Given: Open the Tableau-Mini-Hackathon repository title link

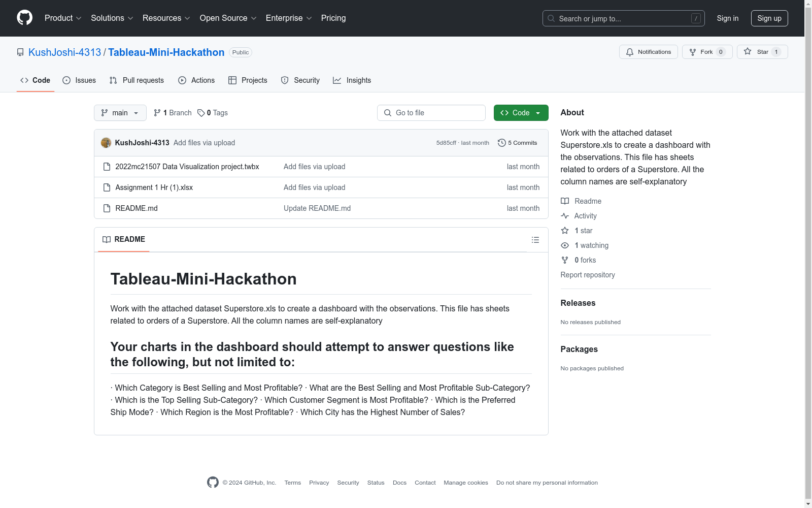Looking at the screenshot, I should pos(166,52).
